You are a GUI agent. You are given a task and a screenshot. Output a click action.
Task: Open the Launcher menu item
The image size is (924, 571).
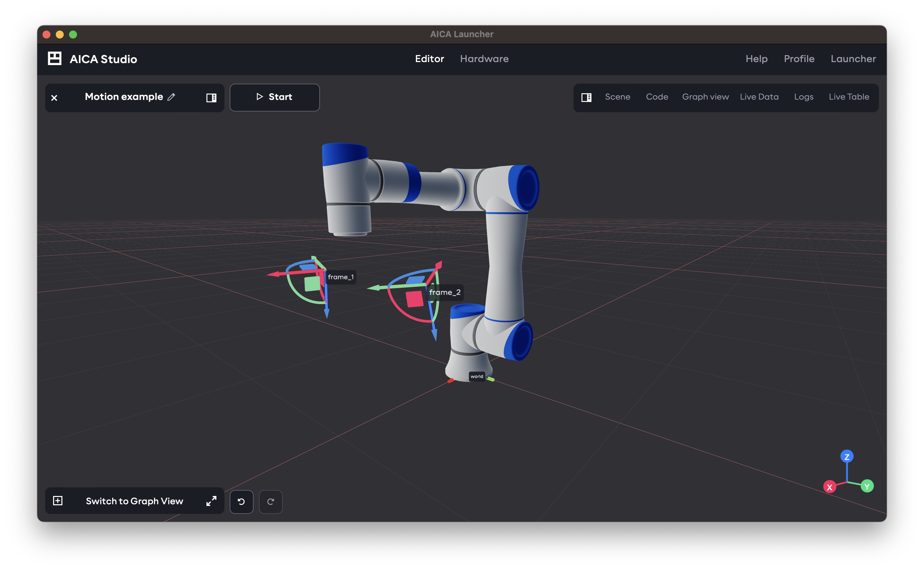click(853, 59)
